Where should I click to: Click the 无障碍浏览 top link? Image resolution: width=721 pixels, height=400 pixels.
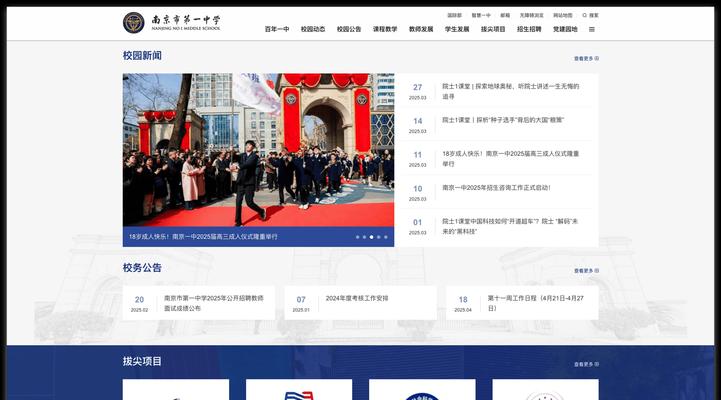pyautogui.click(x=532, y=15)
